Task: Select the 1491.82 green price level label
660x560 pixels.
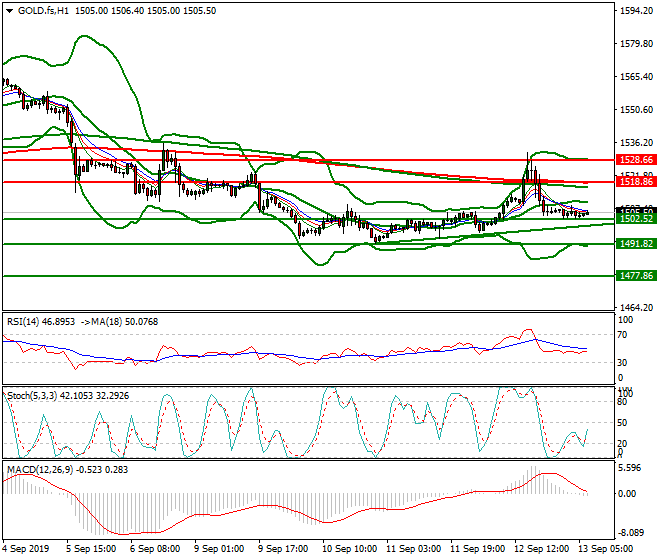Action: (x=636, y=244)
